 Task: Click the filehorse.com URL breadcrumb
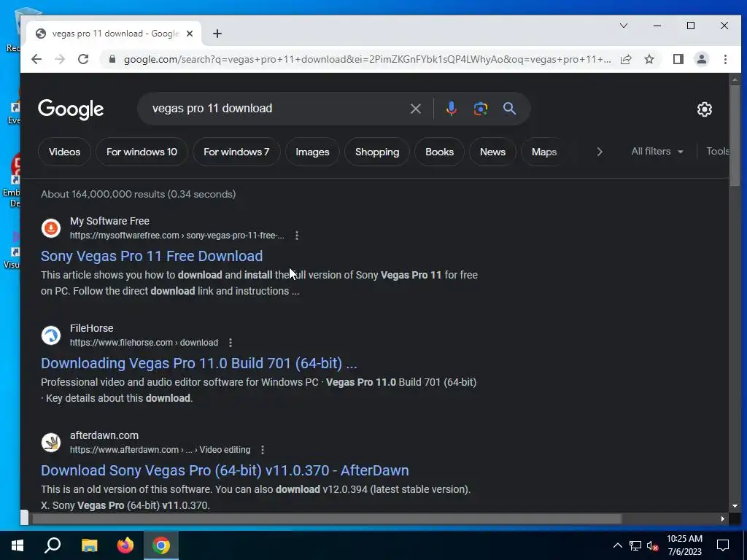coord(144,343)
